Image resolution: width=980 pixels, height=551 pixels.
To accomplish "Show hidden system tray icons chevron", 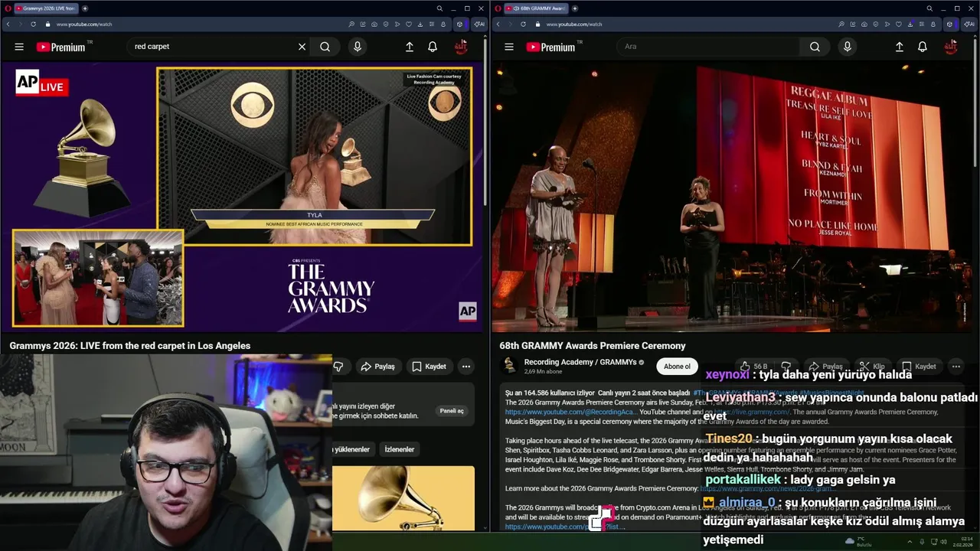I will coord(910,542).
